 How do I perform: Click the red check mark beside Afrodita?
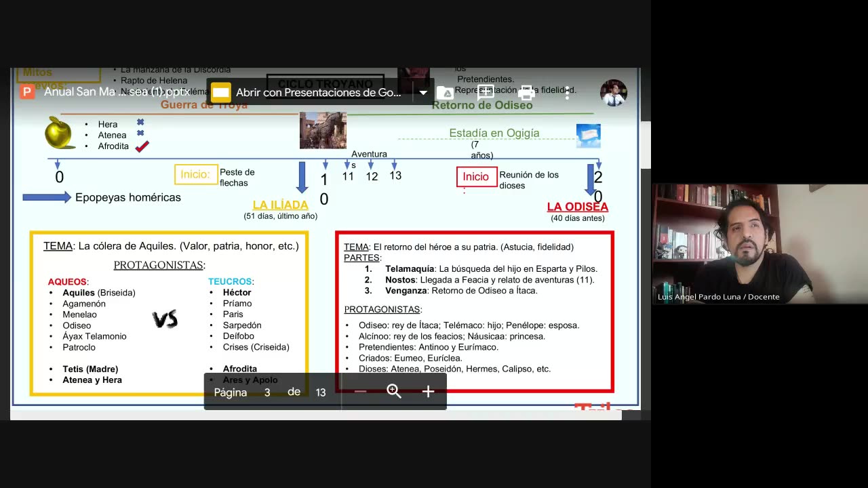click(x=142, y=146)
